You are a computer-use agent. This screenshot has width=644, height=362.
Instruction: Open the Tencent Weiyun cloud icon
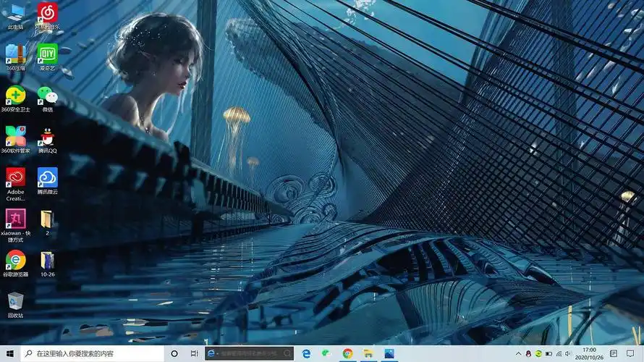[x=47, y=177]
